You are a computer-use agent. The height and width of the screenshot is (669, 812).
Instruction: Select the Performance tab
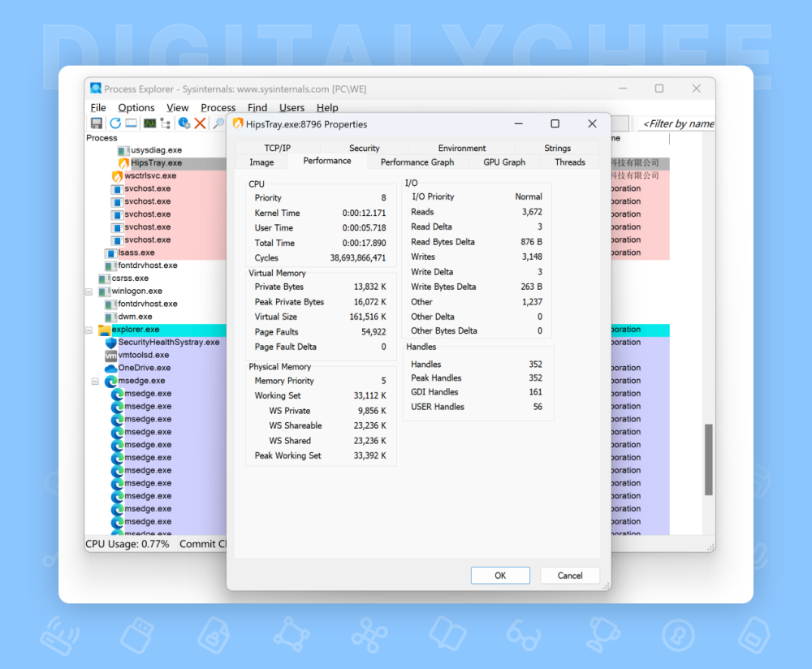tap(327, 161)
